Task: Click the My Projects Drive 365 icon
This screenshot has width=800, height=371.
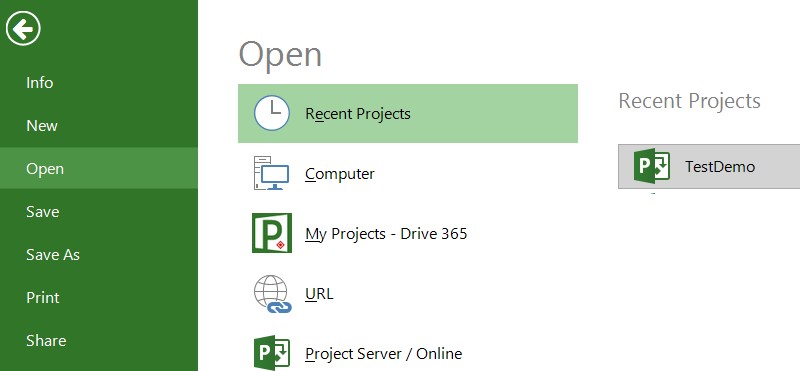Action: (x=272, y=233)
